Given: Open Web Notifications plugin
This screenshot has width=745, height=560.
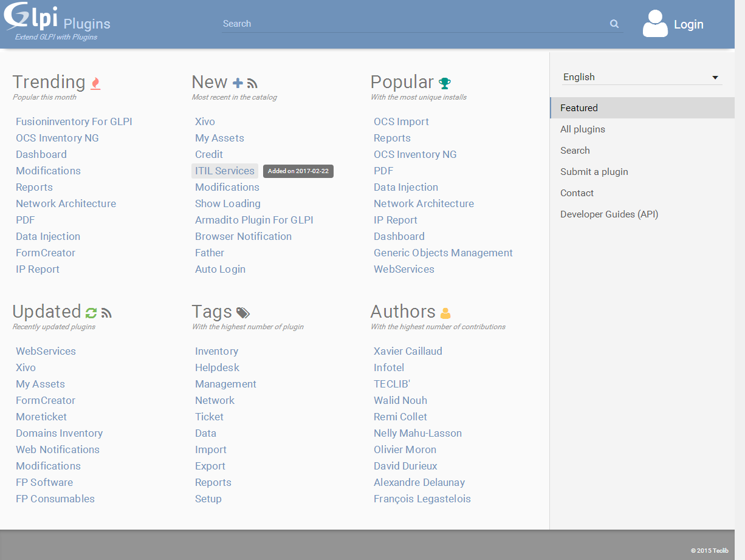Looking at the screenshot, I should (58, 449).
